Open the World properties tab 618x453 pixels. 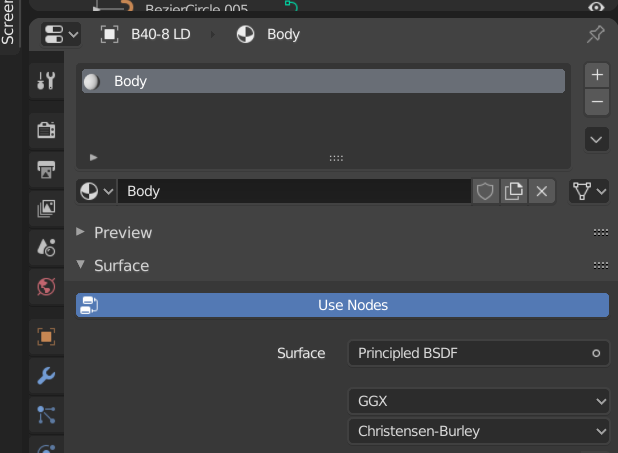coord(45,287)
